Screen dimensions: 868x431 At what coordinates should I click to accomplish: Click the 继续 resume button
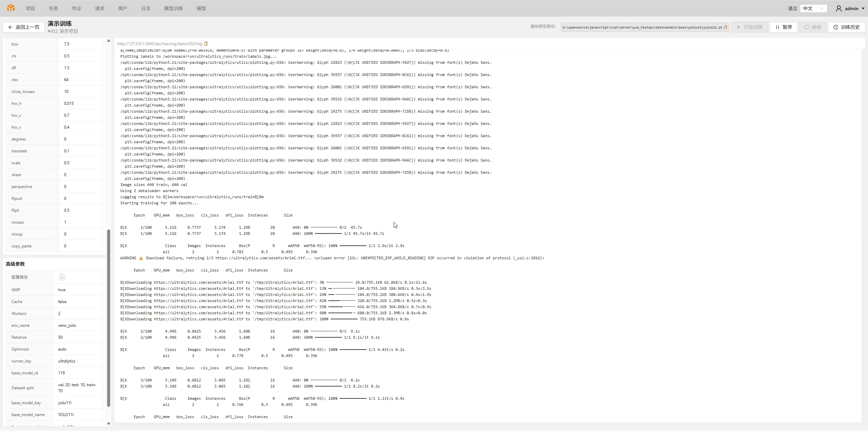[x=813, y=27]
